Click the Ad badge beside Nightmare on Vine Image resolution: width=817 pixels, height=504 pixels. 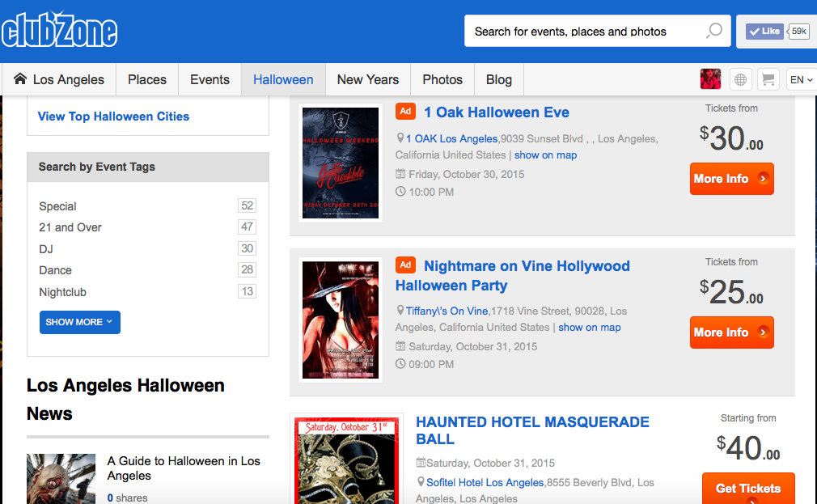click(405, 265)
